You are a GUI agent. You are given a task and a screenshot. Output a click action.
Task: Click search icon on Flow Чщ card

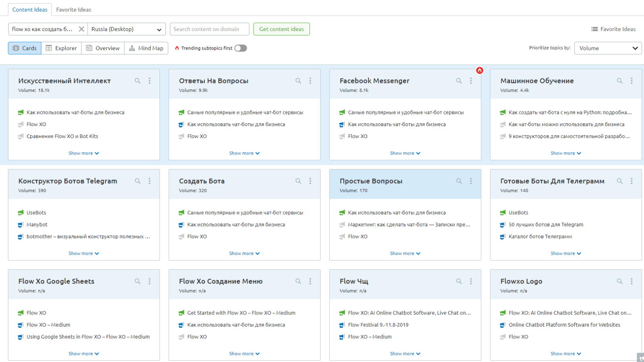point(459,281)
